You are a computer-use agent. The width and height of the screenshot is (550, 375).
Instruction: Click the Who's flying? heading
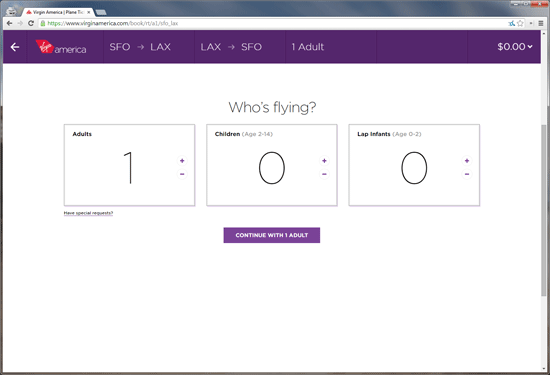(272, 107)
